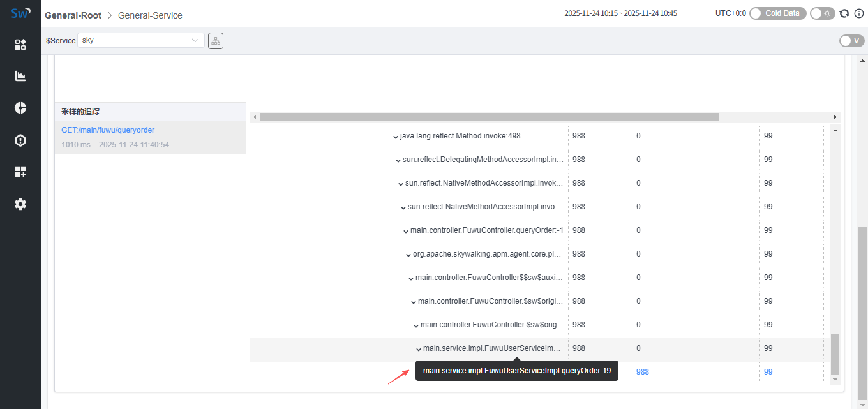Go to General-Root breadcrumb
This screenshot has width=868, height=409.
pyautogui.click(x=73, y=15)
